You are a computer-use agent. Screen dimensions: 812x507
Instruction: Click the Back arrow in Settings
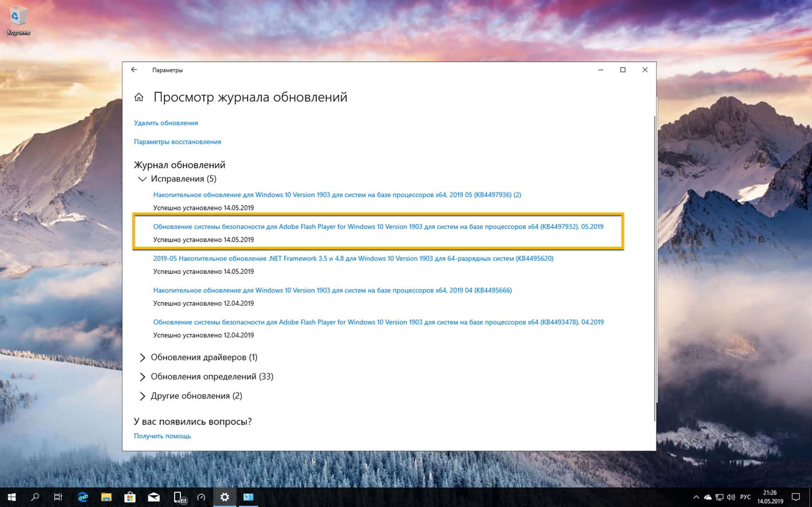click(134, 70)
